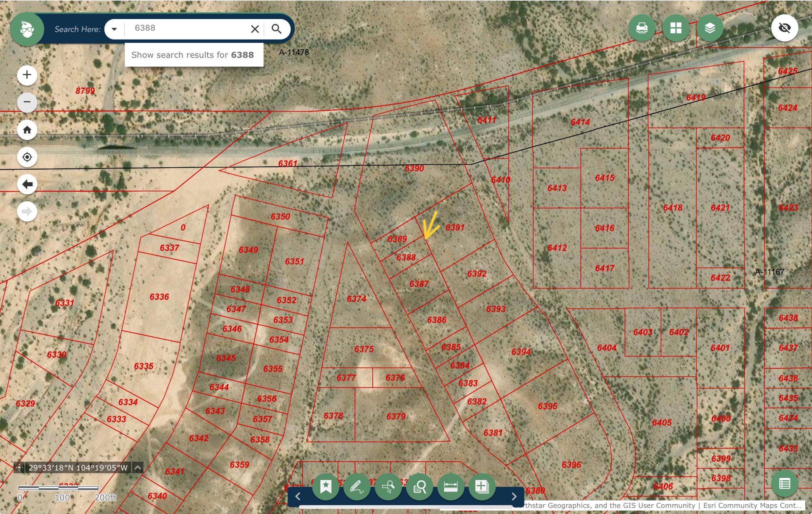Return to default extent with Home
The image size is (812, 514).
click(27, 130)
